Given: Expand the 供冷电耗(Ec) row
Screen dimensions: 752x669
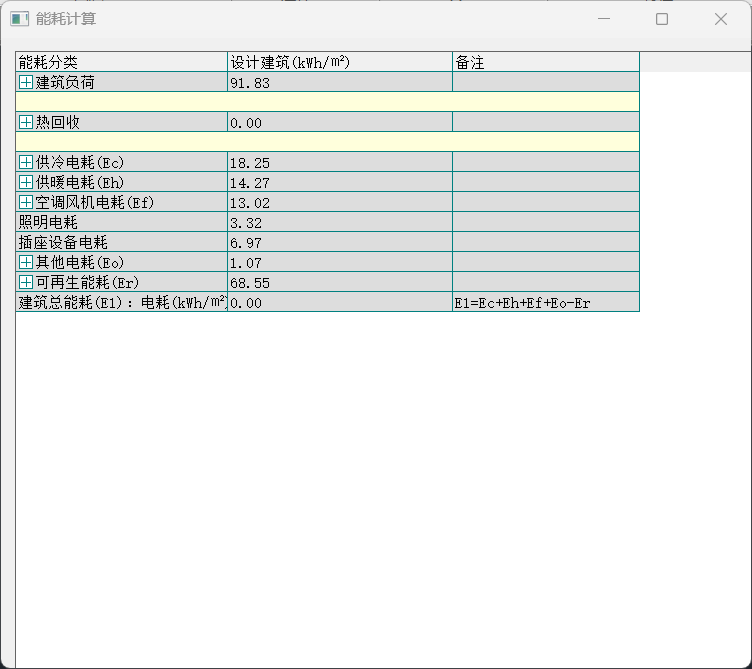Looking at the screenshot, I should (x=26, y=162).
